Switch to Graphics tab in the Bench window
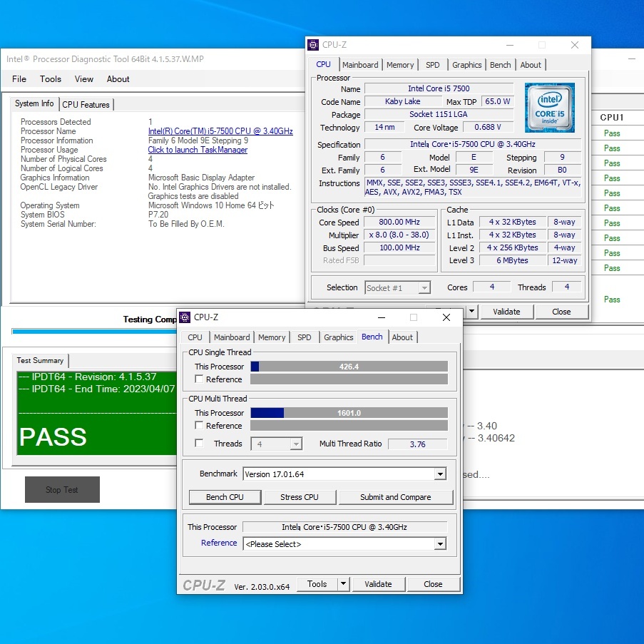The image size is (644, 644). pyautogui.click(x=339, y=337)
